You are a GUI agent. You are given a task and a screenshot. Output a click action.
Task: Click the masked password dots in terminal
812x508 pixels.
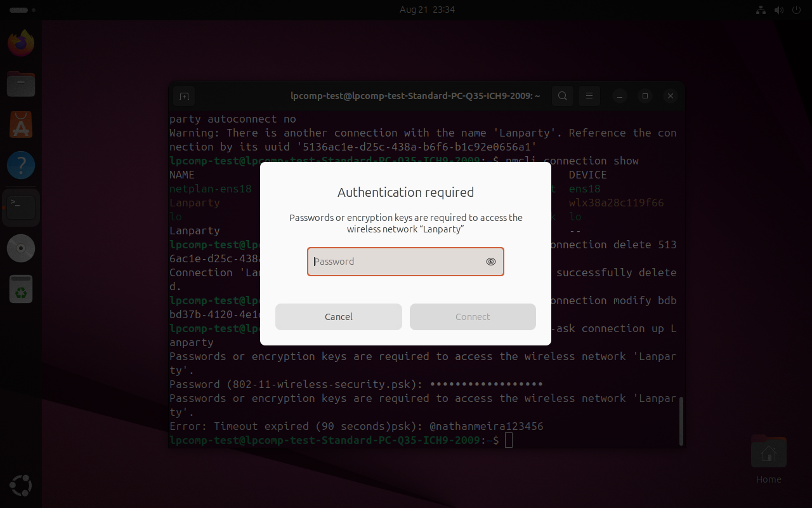point(487,384)
